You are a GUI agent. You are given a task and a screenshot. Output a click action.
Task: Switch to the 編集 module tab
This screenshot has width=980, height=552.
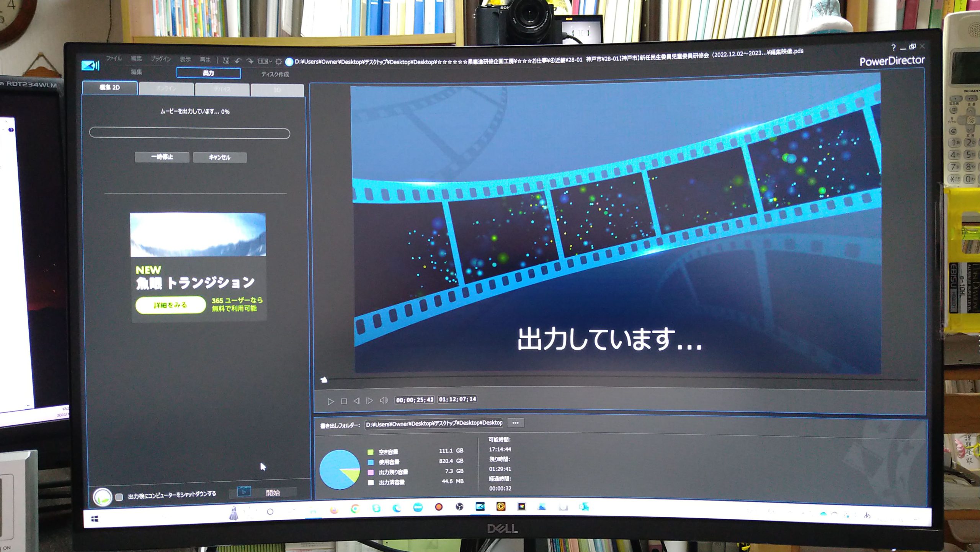point(137,72)
